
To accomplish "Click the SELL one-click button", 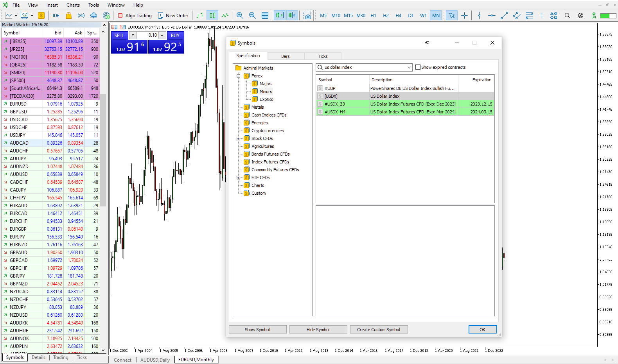I will pos(119,35).
